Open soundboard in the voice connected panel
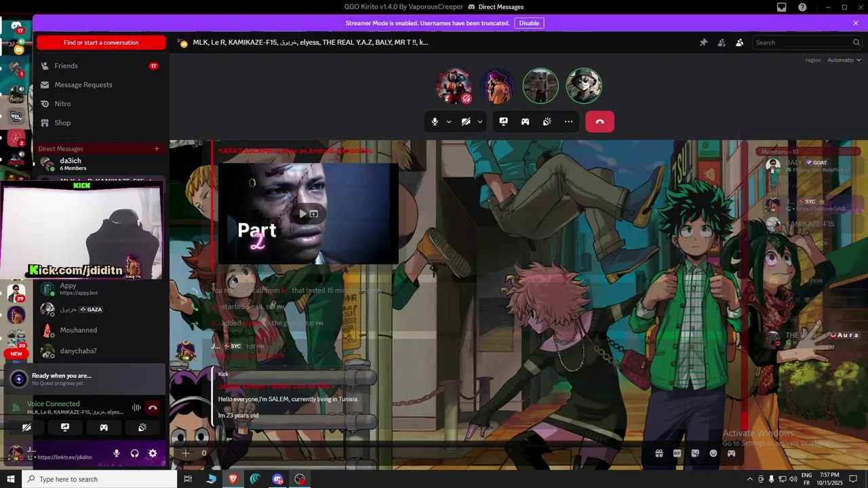This screenshot has height=488, width=868. click(142, 428)
